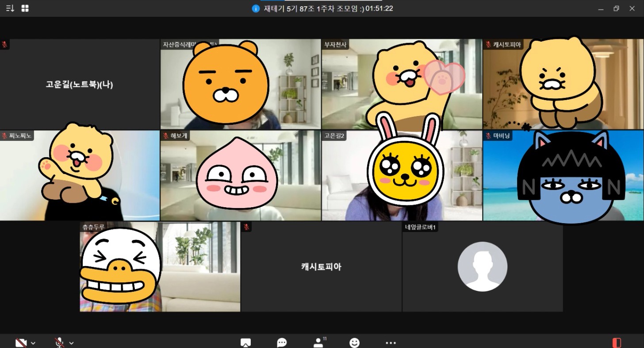The image size is (644, 348).
Task: Click the default gray avatar of 네잎클로버1
Action: [483, 267]
